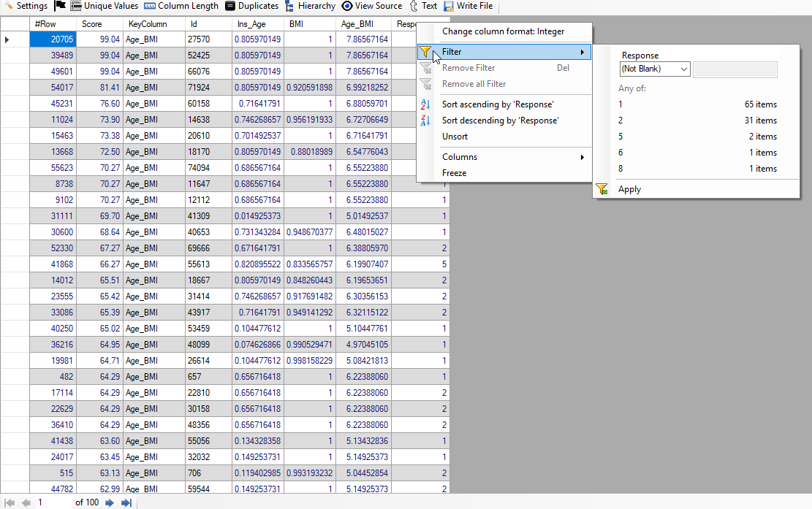This screenshot has height=509, width=812.
Task: Select Change column format: Integer
Action: 503,32
